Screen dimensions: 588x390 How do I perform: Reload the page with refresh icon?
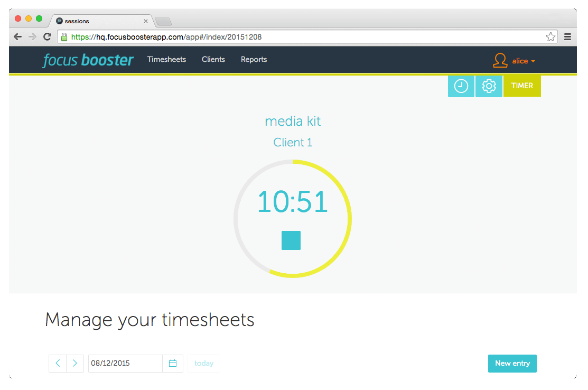(x=47, y=37)
